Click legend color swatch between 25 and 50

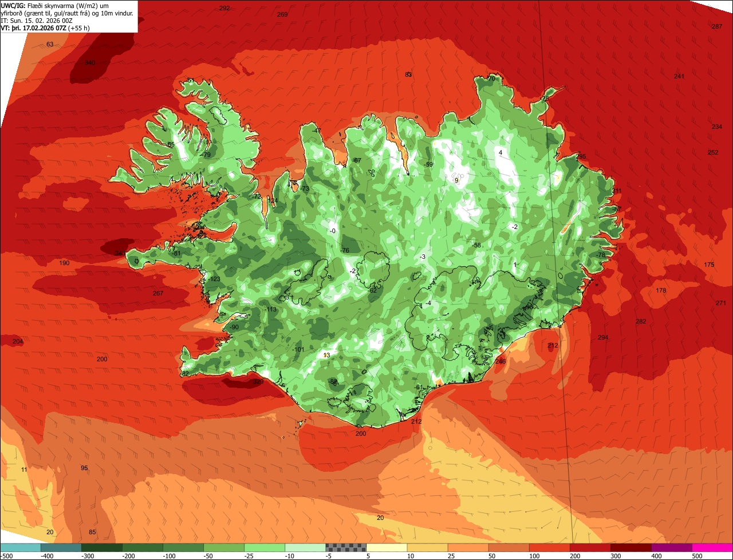[468, 547]
